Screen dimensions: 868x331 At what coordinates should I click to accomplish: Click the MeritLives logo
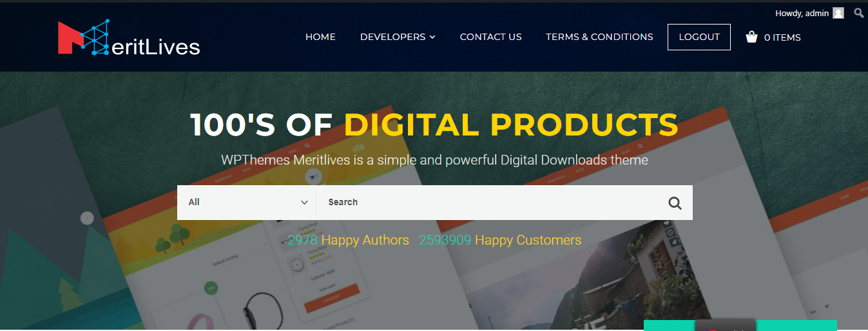pyautogui.click(x=129, y=37)
